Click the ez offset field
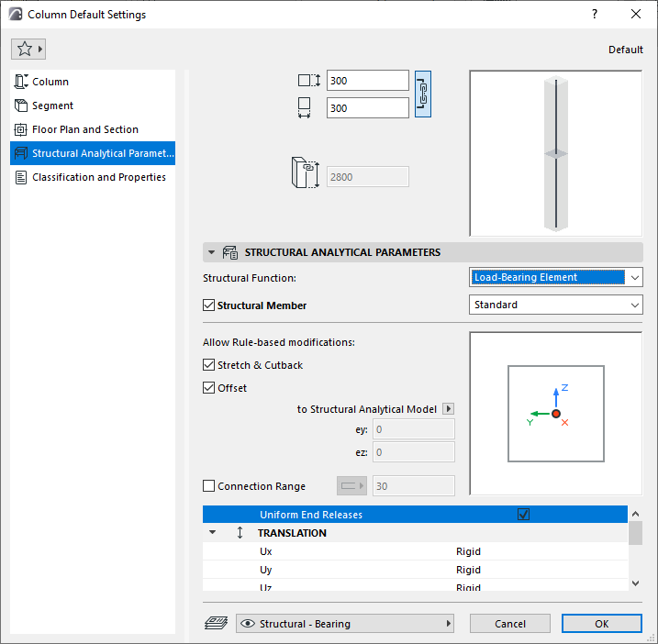Viewport: 658px width, 644px height. [x=413, y=452]
